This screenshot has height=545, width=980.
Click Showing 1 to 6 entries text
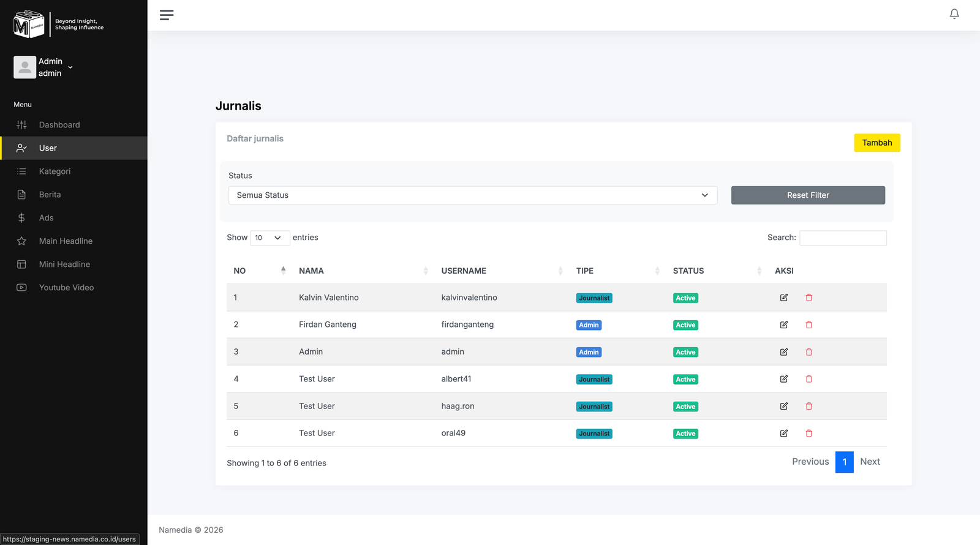(276, 463)
